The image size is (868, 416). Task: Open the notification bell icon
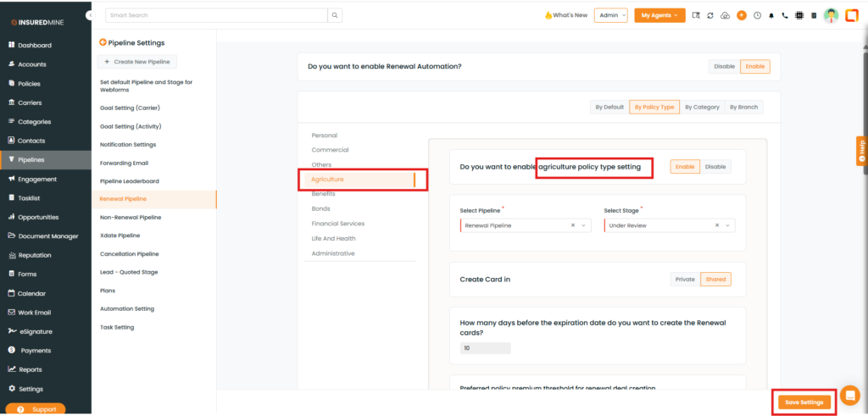[x=771, y=15]
